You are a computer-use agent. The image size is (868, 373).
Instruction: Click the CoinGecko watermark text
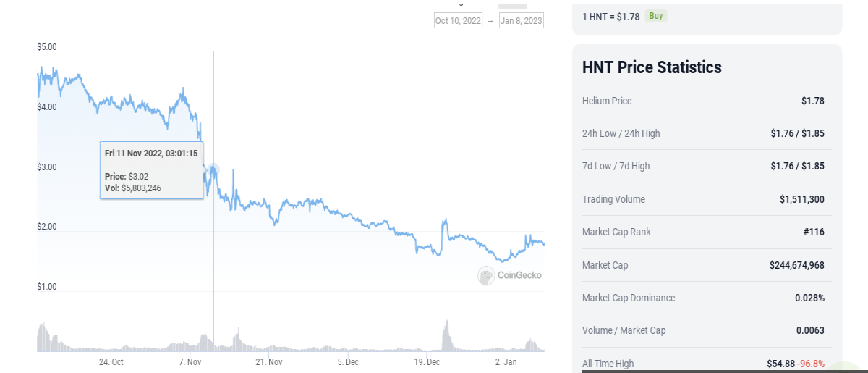coord(519,275)
